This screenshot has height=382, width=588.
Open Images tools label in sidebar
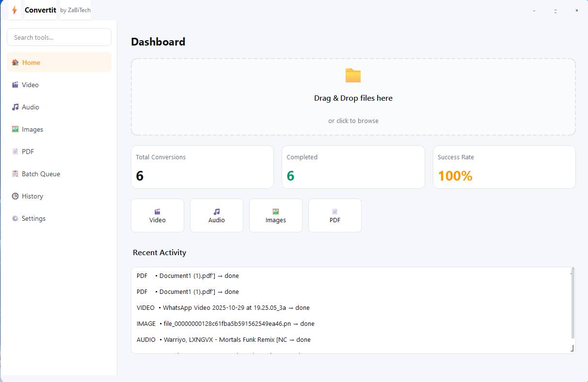[32, 129]
